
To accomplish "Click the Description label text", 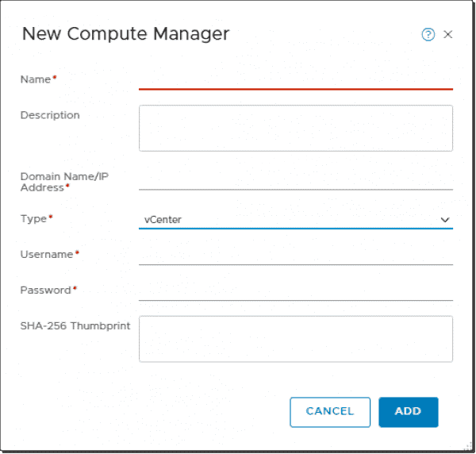I will pyautogui.click(x=50, y=115).
